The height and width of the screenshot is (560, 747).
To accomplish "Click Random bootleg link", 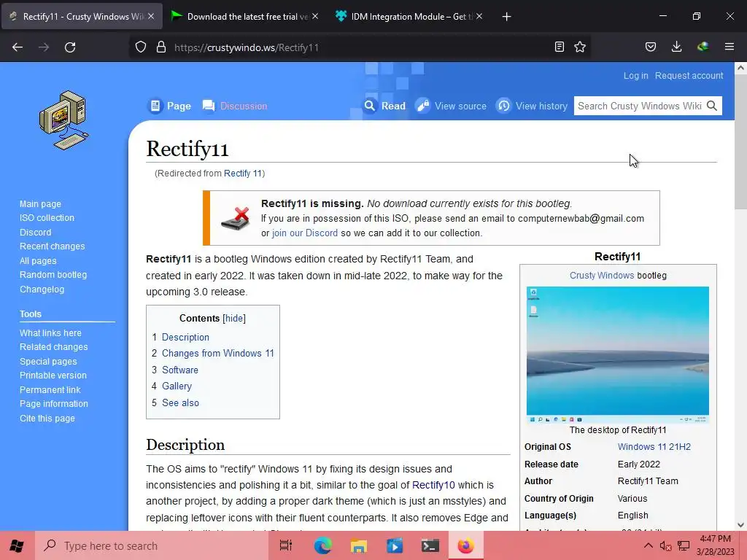I will click(x=53, y=275).
